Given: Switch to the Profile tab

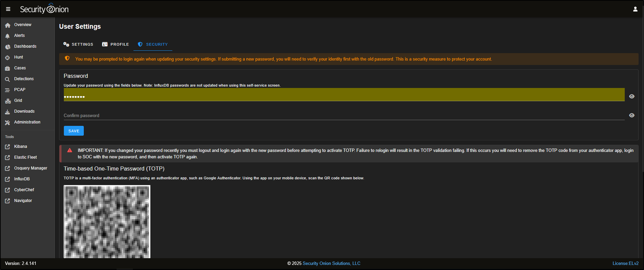Looking at the screenshot, I should (116, 44).
